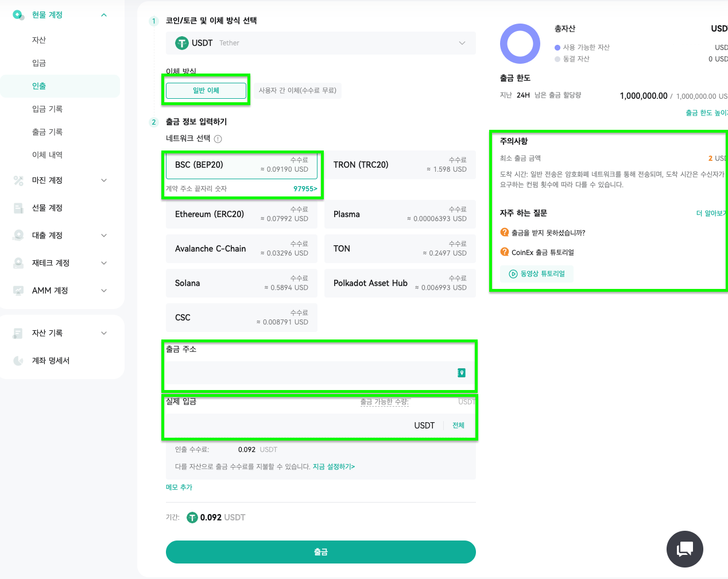The width and height of the screenshot is (728, 579).
Task: Open the USDT Tether coin dropdown
Action: 321,43
